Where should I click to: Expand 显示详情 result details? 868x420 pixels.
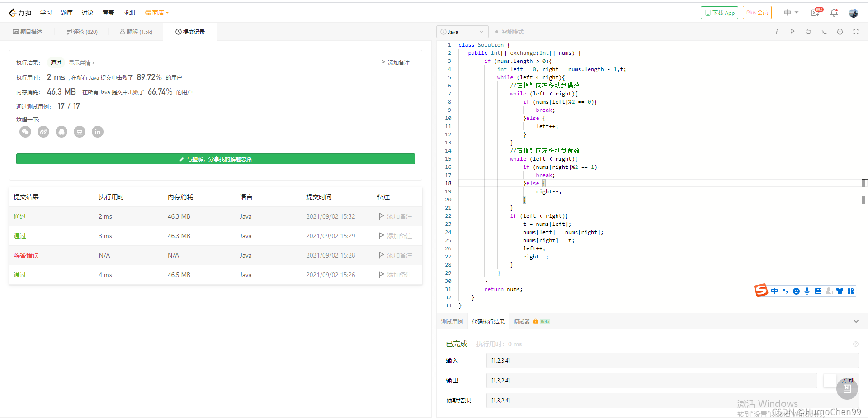click(x=81, y=63)
